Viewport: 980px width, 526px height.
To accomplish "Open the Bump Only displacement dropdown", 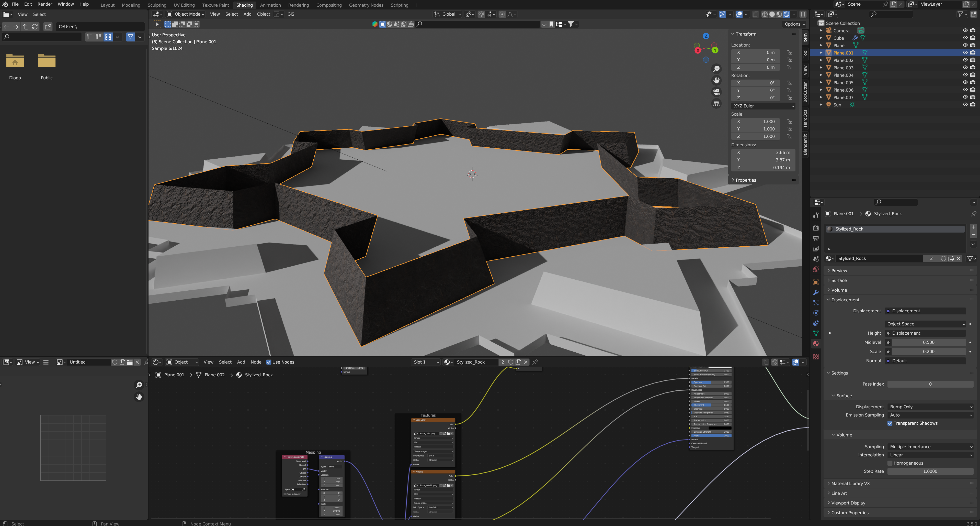I will (x=930, y=407).
